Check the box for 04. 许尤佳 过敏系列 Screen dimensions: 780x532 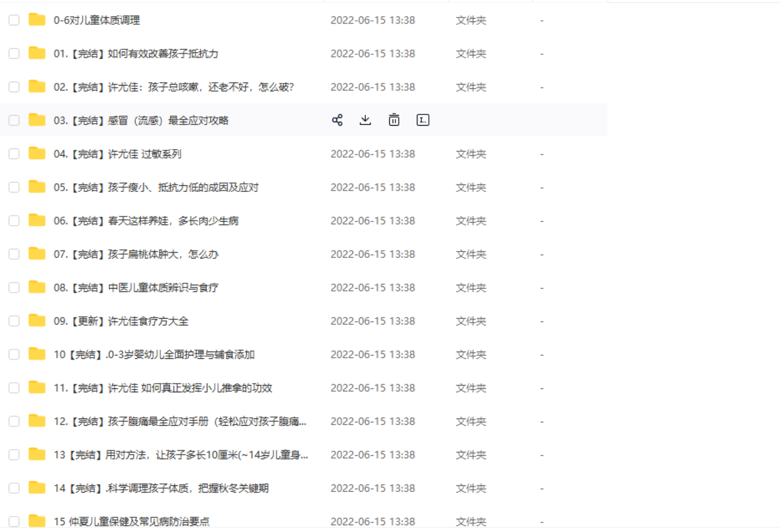[14, 154]
